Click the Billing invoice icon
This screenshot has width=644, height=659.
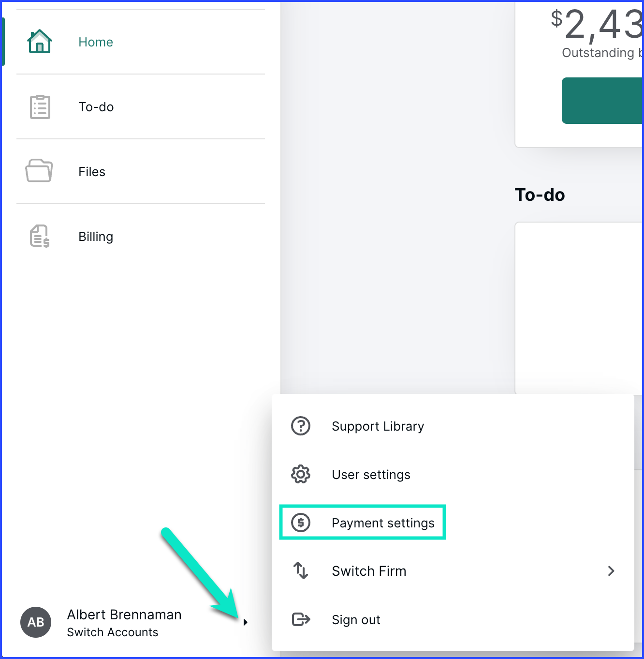click(40, 236)
